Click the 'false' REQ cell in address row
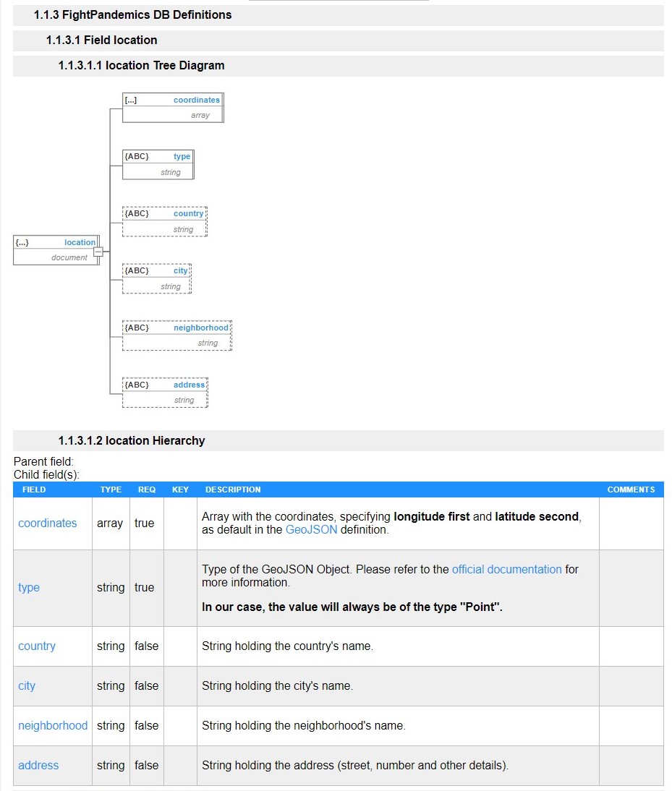This screenshot has width=672, height=791. point(146,765)
